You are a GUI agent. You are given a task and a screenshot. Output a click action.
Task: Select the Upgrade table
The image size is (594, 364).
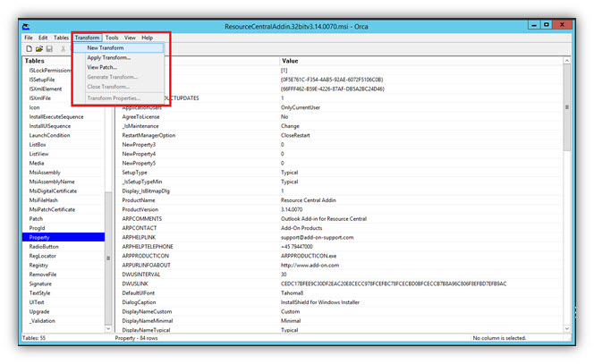click(x=39, y=311)
